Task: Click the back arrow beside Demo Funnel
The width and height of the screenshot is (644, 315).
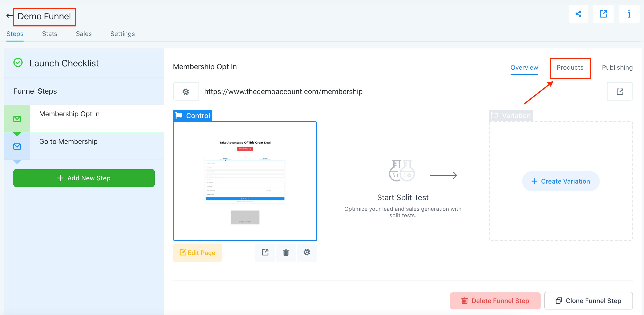Action: 9,16
